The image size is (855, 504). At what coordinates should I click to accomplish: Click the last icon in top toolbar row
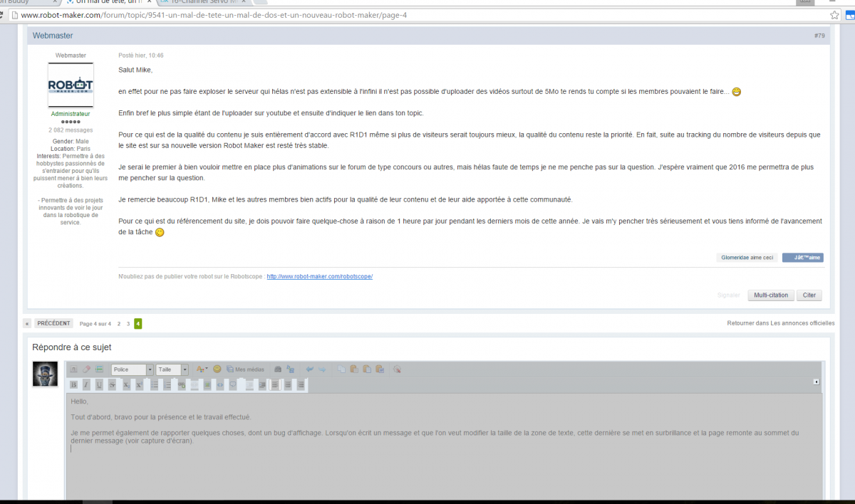point(397,369)
